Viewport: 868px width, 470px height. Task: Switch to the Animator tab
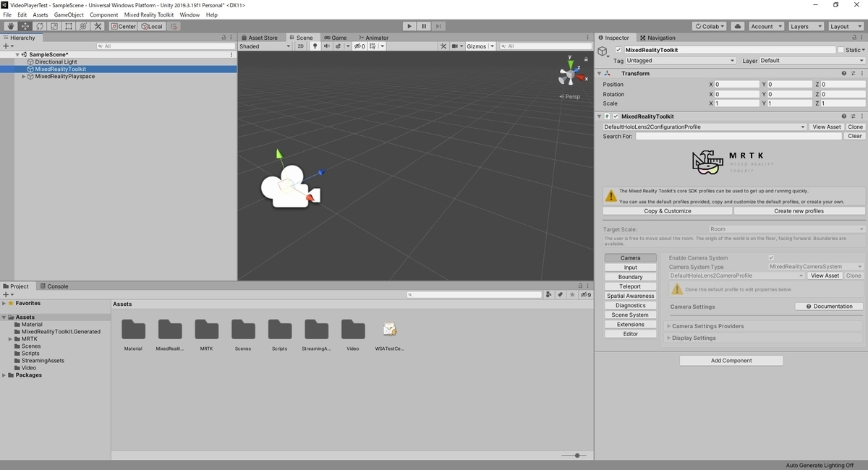coord(373,38)
